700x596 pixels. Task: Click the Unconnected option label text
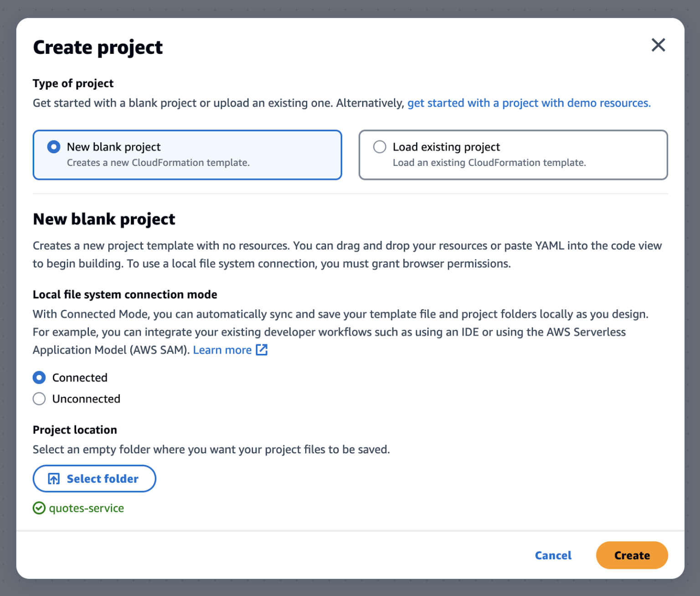pyautogui.click(x=86, y=399)
